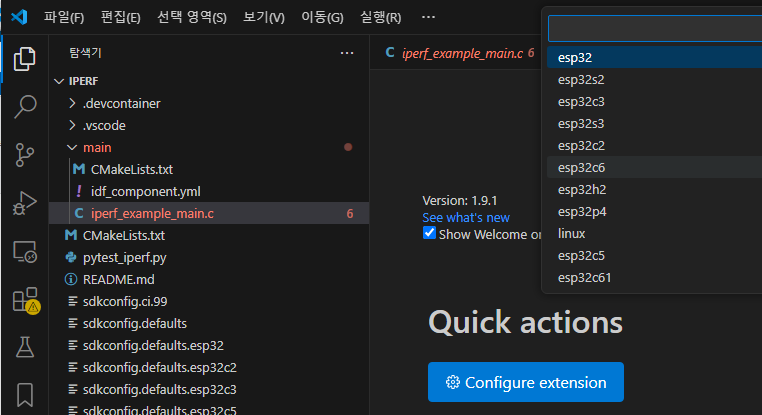Viewport: 762px width, 415px height.
Task: Click the CMake icon of main CMakeLists.txt
Action: [x=79, y=169]
